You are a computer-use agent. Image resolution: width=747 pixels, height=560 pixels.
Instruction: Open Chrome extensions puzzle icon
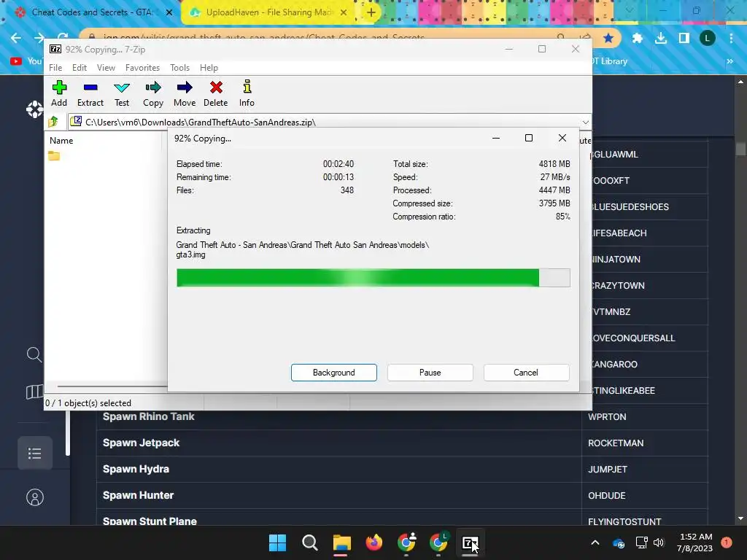click(638, 38)
